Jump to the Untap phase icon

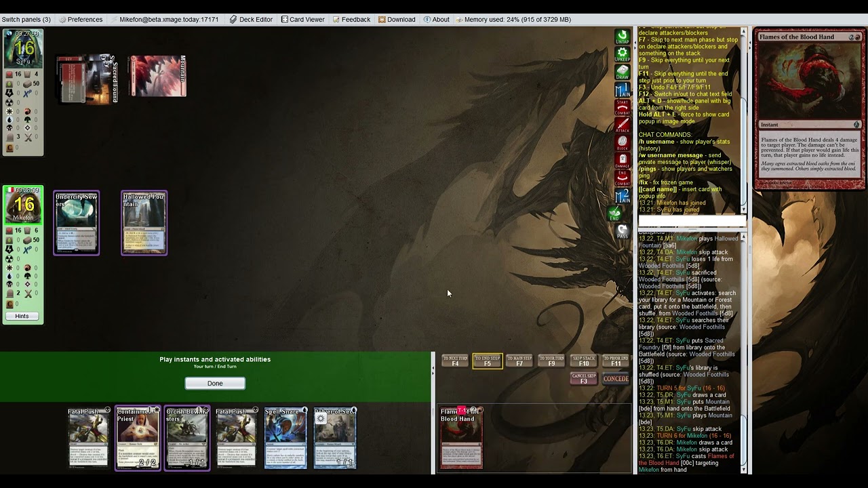[x=622, y=37]
